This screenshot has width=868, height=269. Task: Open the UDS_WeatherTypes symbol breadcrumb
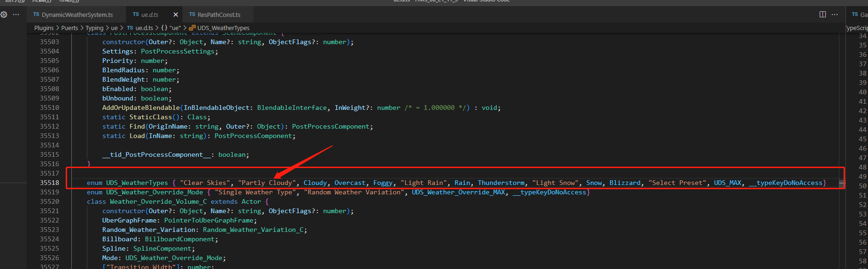(219, 28)
